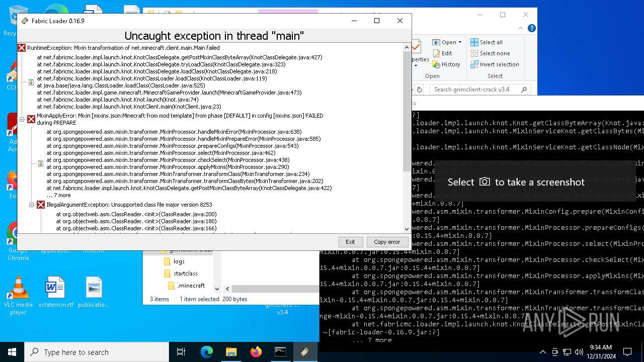This screenshot has width=644, height=362.
Task: Collapse the MixinApplyError tree node
Action: [22, 119]
